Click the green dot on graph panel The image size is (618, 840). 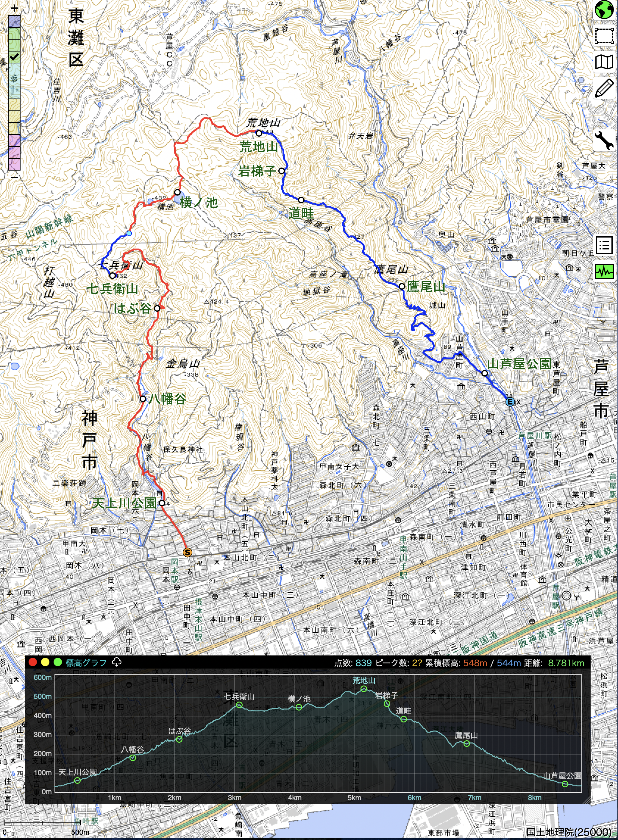click(58, 662)
